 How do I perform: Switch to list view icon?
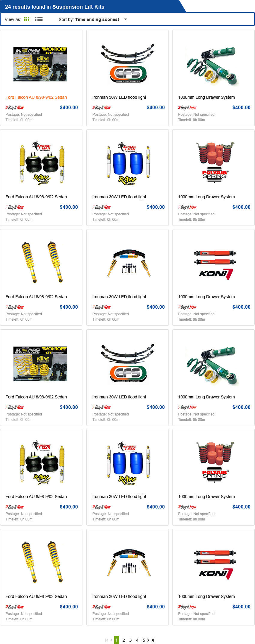[x=39, y=19]
